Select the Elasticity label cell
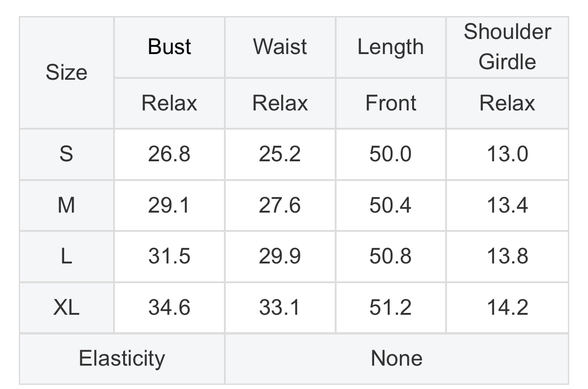The height and width of the screenshot is (389, 588). pos(122,358)
